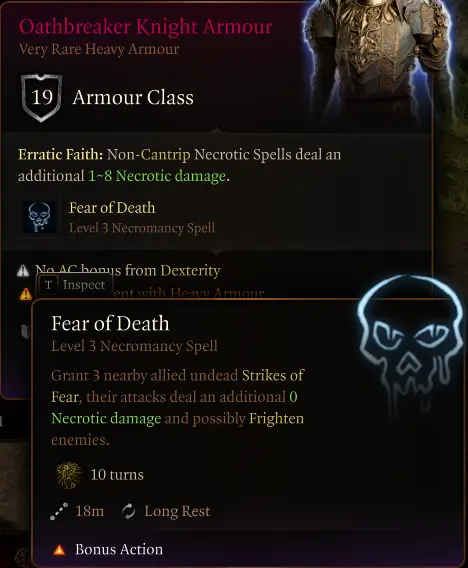Click the Frighten keyword in spell description
The width and height of the screenshot is (468, 568).
[x=276, y=419]
